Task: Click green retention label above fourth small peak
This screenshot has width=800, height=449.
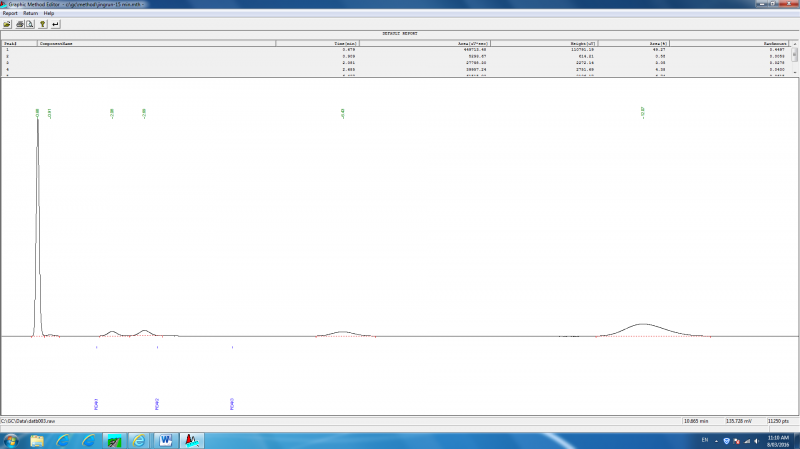Action: [x=144, y=113]
